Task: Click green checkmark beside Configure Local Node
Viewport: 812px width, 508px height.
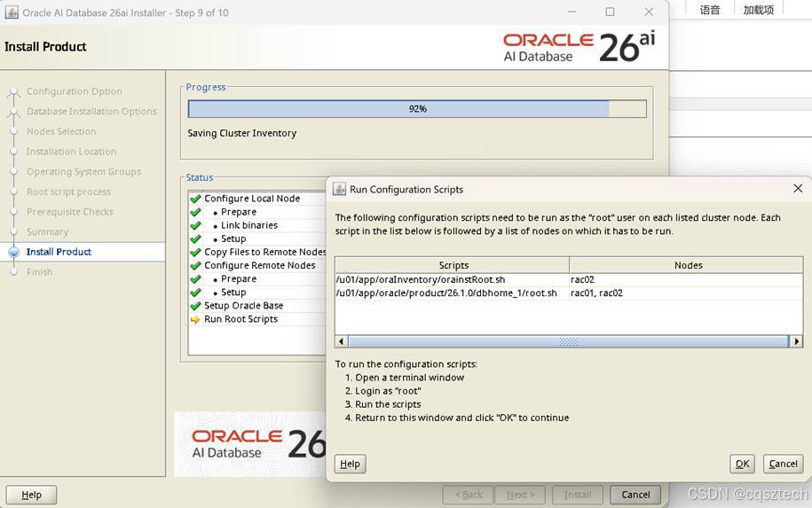Action: click(195, 199)
